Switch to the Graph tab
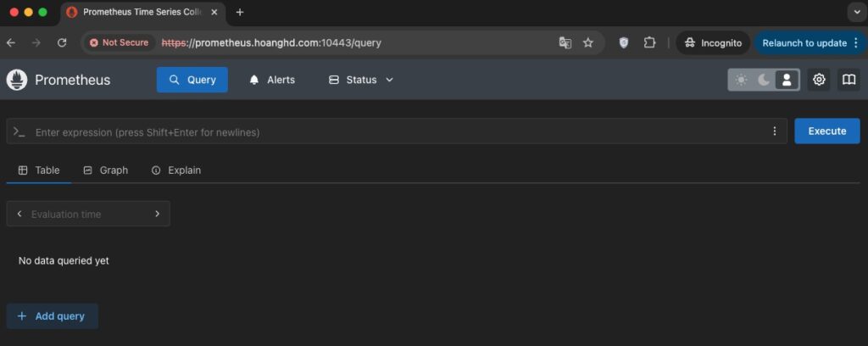 click(105, 170)
